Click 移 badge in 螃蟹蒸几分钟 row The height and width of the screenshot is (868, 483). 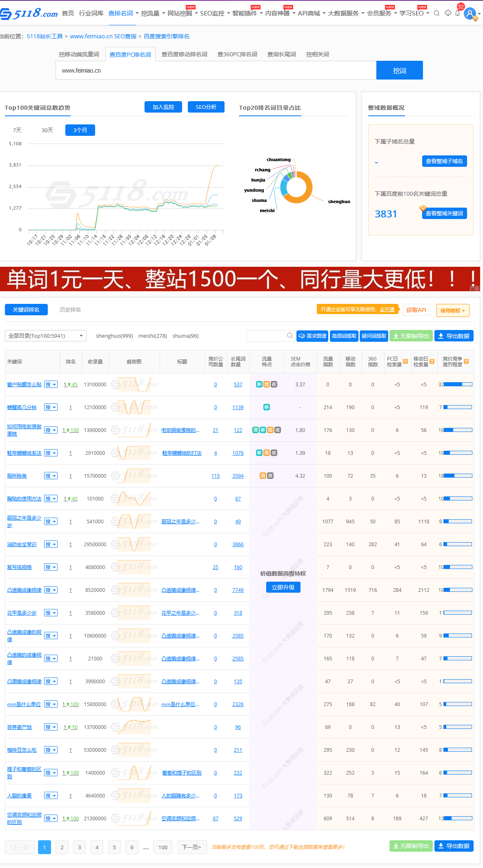point(267,407)
